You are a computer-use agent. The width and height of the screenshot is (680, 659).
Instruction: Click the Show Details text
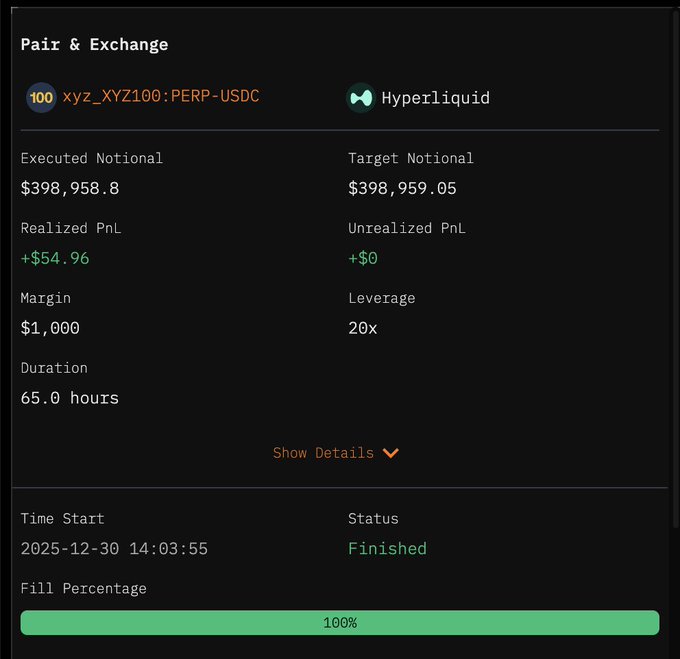(x=323, y=453)
